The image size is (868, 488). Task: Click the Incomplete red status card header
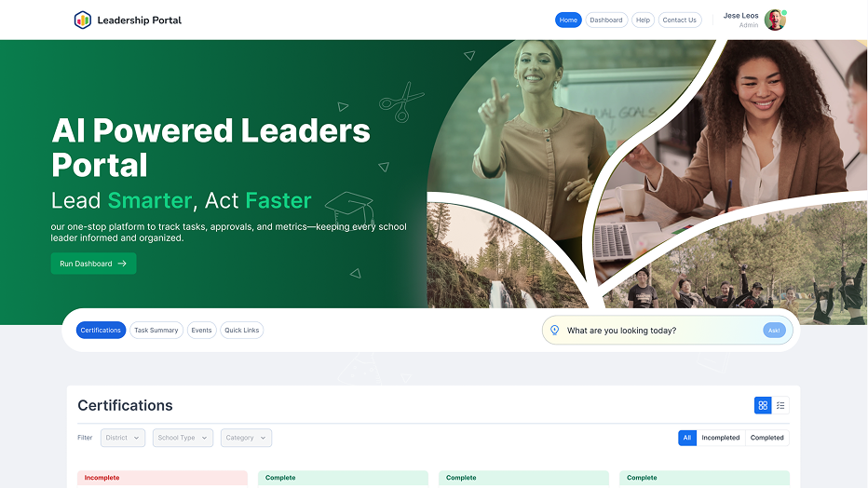pos(162,478)
